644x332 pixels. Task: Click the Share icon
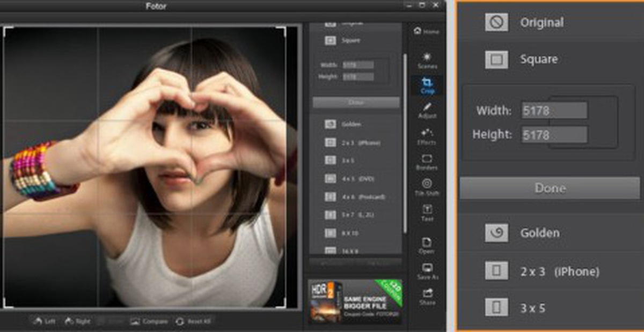(x=427, y=297)
